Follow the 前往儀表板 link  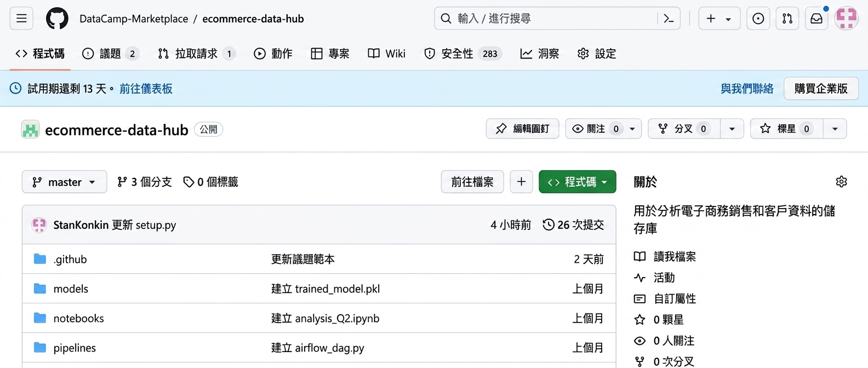pos(146,89)
